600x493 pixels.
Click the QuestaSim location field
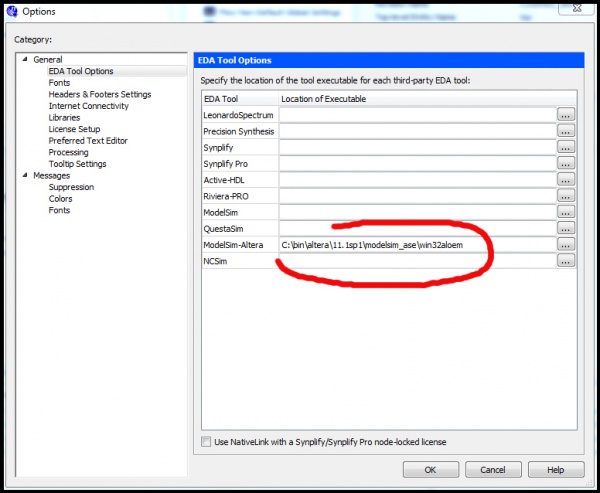pyautogui.click(x=417, y=229)
